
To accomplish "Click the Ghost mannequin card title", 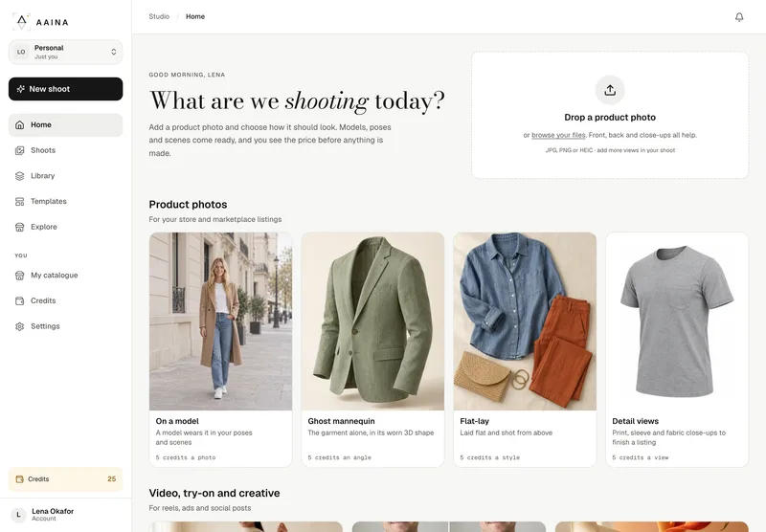I will [342, 421].
